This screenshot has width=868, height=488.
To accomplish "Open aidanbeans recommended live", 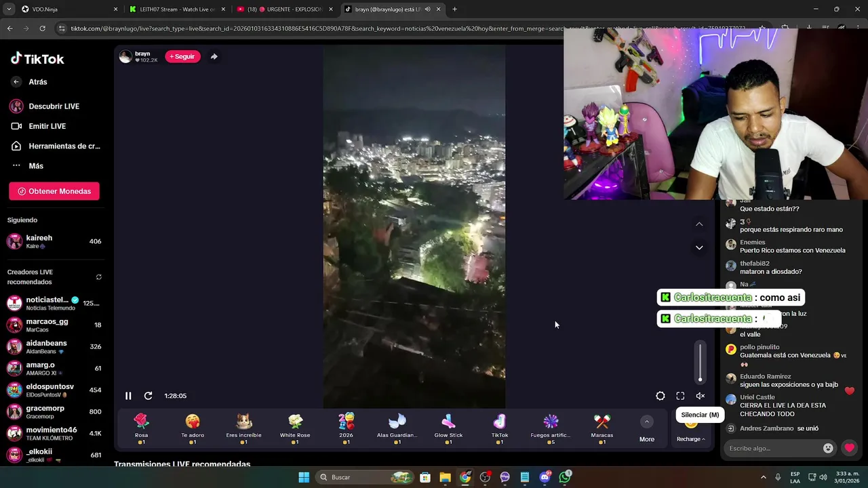I will [x=54, y=346].
